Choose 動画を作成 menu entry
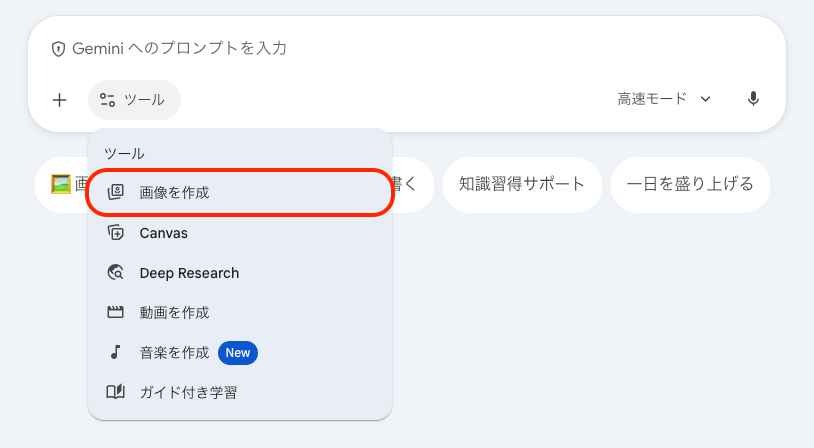 point(174,313)
